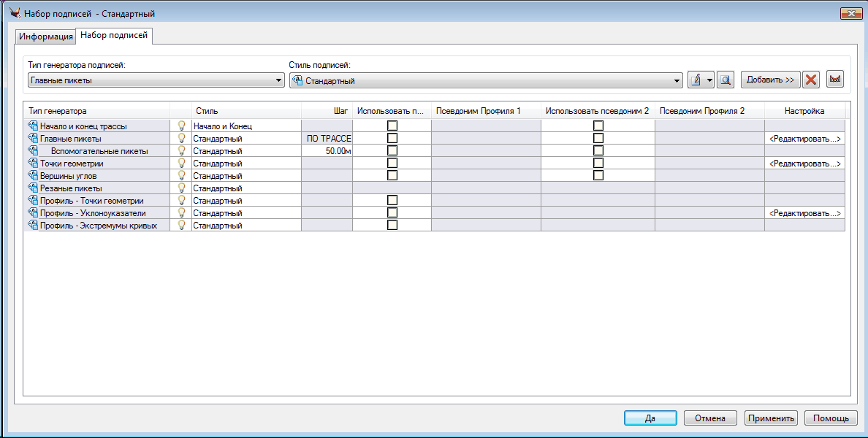Screen dimensions: 868x438
Task: Check Использовать псевдоним 2 for Главные пикеты
Action: tap(598, 139)
